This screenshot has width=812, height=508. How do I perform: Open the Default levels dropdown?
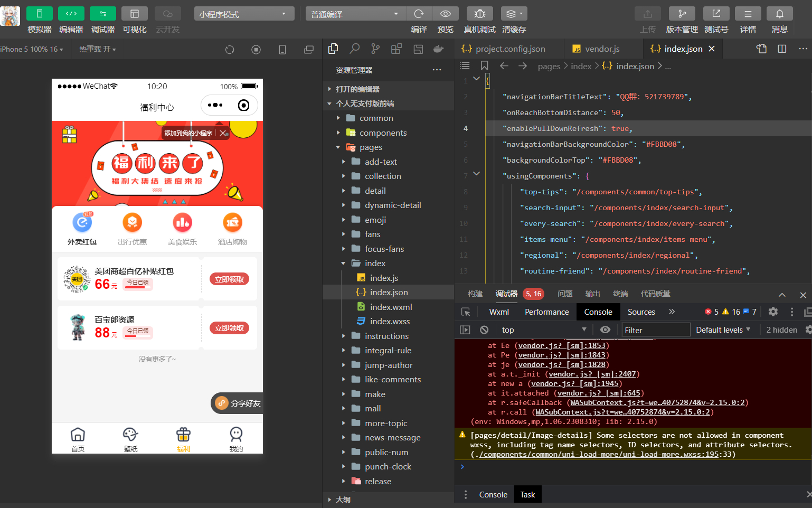point(723,330)
